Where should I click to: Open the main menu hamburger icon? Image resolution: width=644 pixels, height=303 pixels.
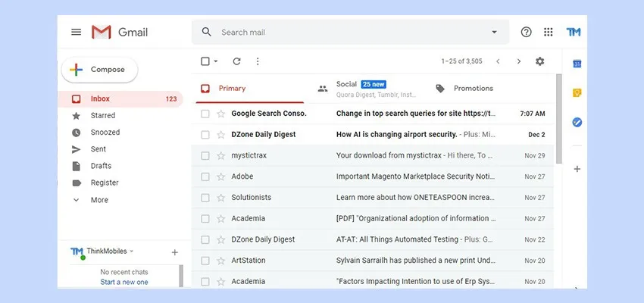click(x=76, y=32)
